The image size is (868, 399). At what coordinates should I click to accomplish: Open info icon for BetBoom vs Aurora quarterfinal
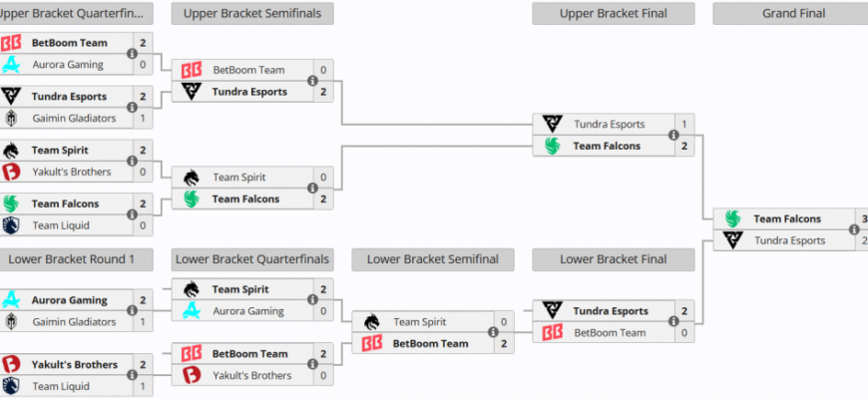pos(132,54)
